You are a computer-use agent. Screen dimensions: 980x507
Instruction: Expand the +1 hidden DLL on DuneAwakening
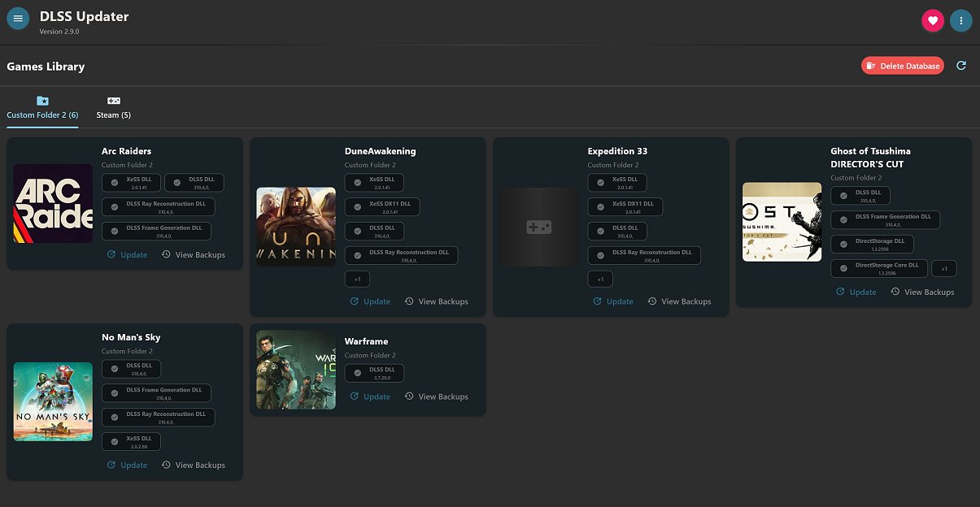[357, 279]
